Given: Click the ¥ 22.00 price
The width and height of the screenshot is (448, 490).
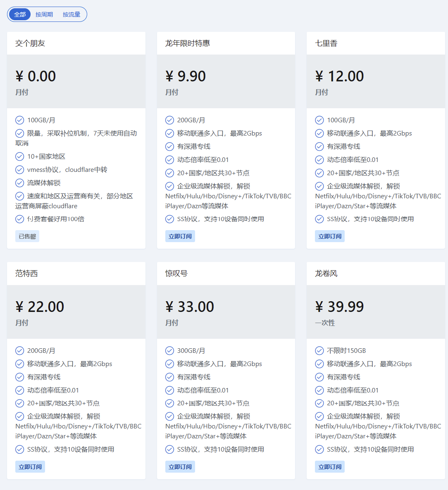Looking at the screenshot, I should [x=40, y=307].
